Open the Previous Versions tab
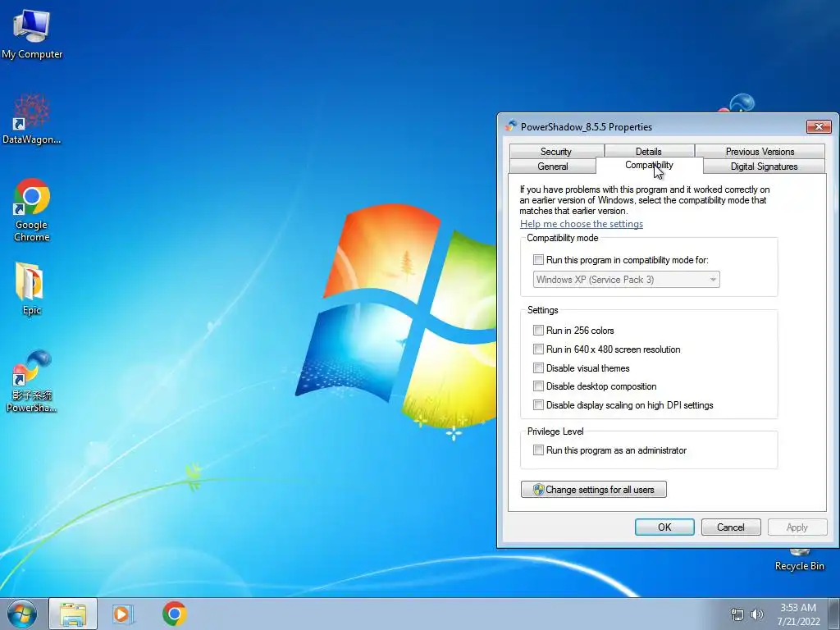 760,152
